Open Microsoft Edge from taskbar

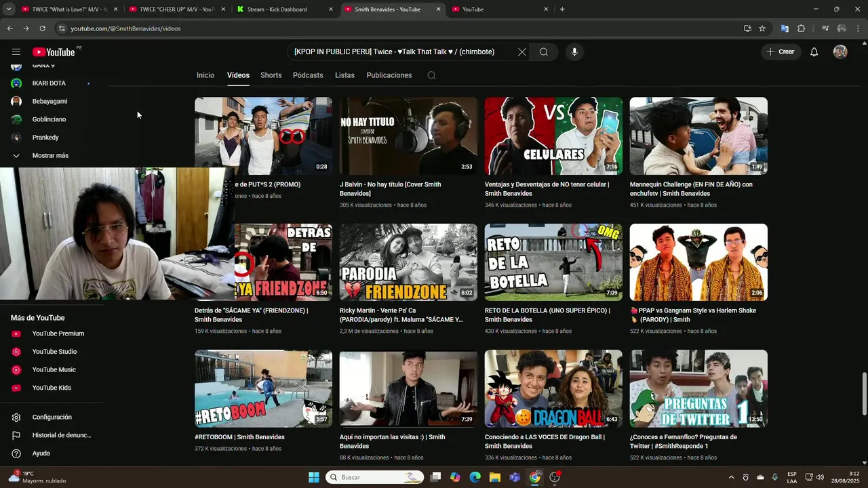pos(475,477)
